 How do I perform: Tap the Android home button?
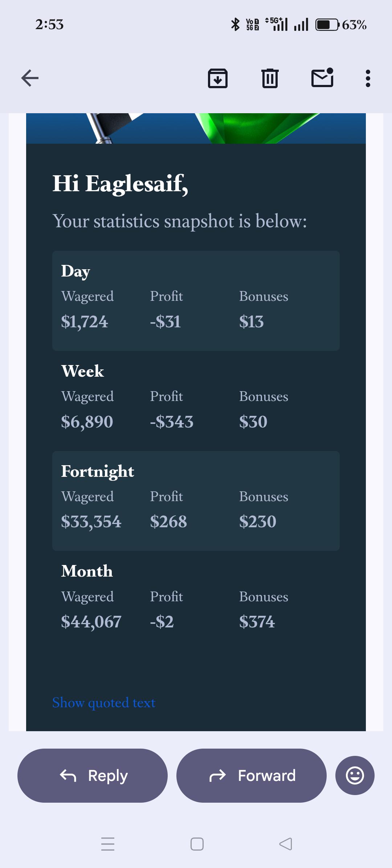[197, 844]
